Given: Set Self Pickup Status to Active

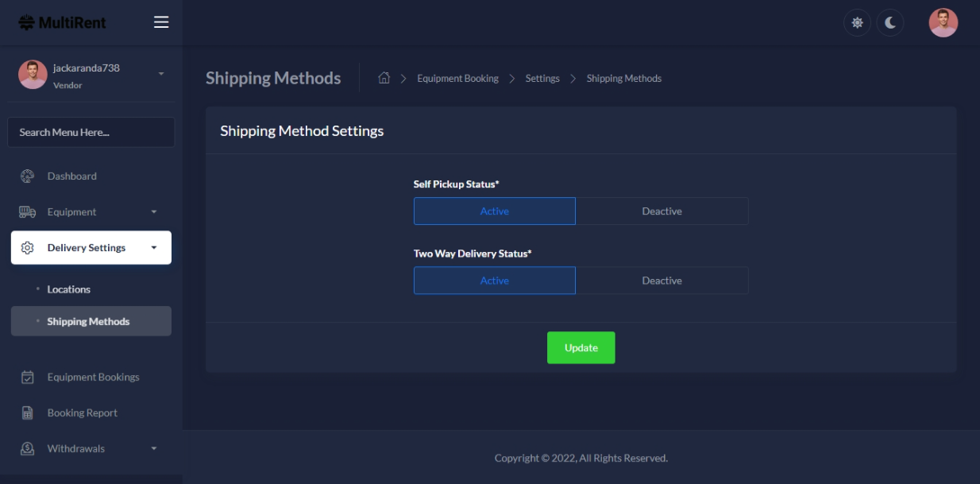Looking at the screenshot, I should [494, 211].
